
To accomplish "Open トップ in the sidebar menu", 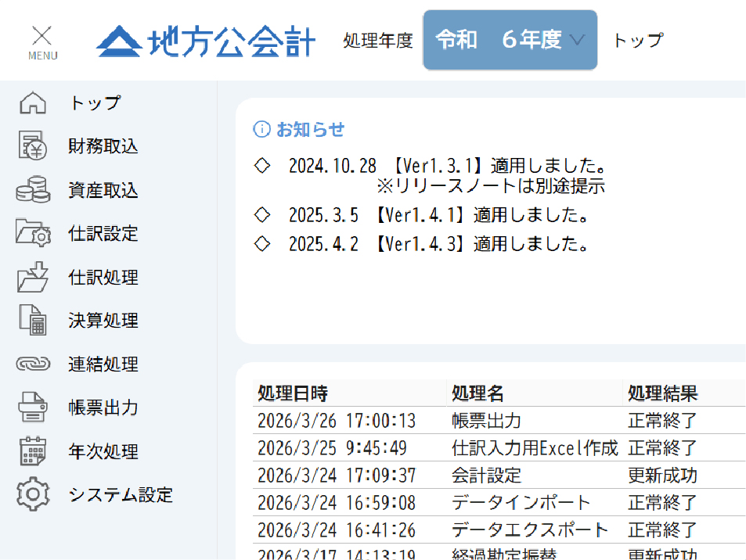I will coord(96,102).
